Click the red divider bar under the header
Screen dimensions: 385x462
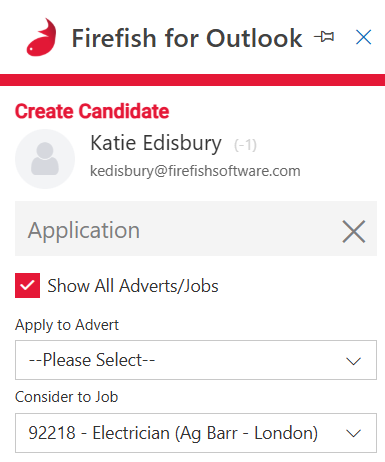pos(192,80)
